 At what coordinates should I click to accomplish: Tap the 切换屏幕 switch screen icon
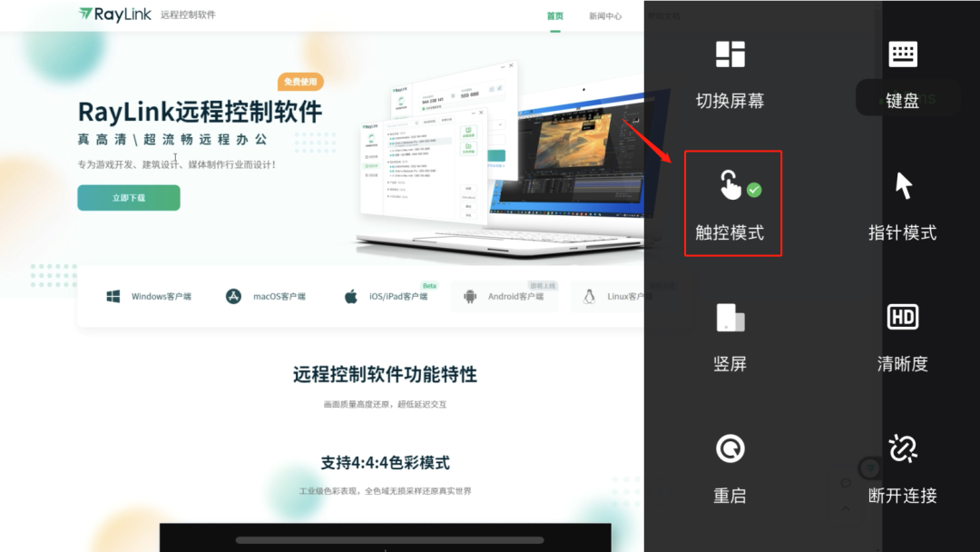(x=730, y=54)
